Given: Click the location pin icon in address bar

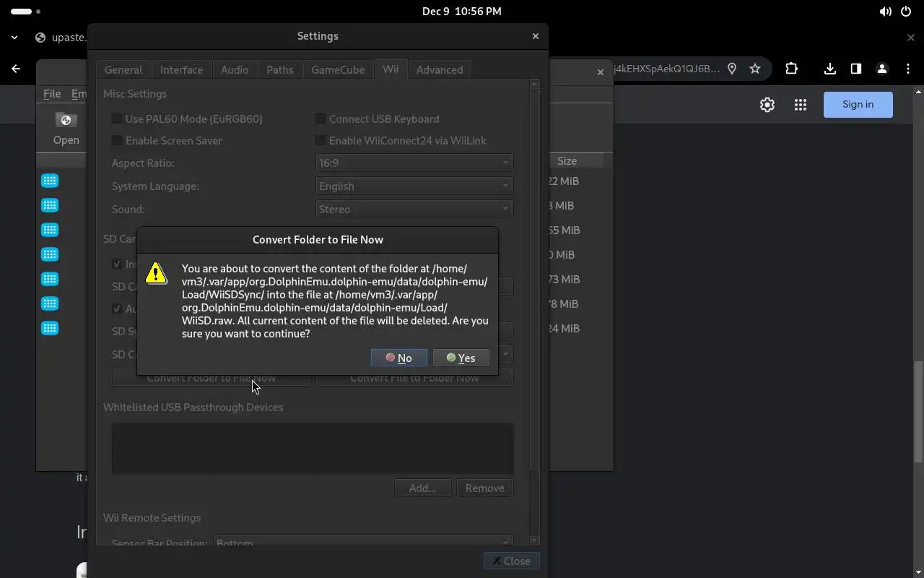Looking at the screenshot, I should click(x=732, y=69).
